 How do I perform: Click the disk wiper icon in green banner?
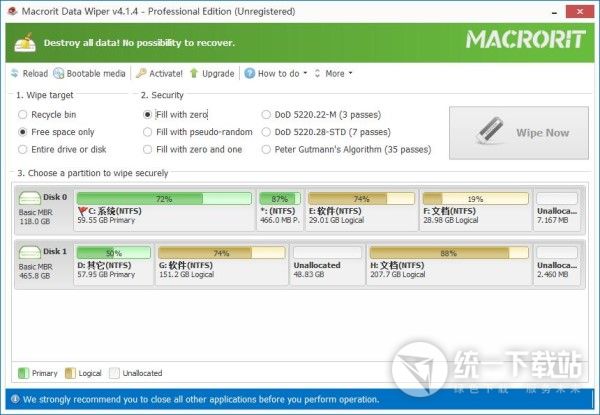point(24,41)
